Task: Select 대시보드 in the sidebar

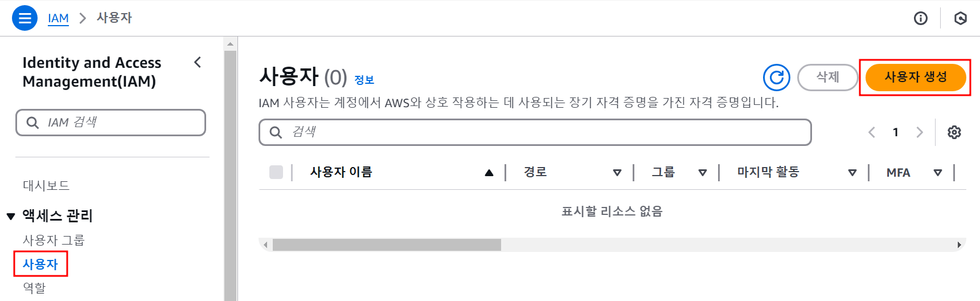Action: coord(46,185)
